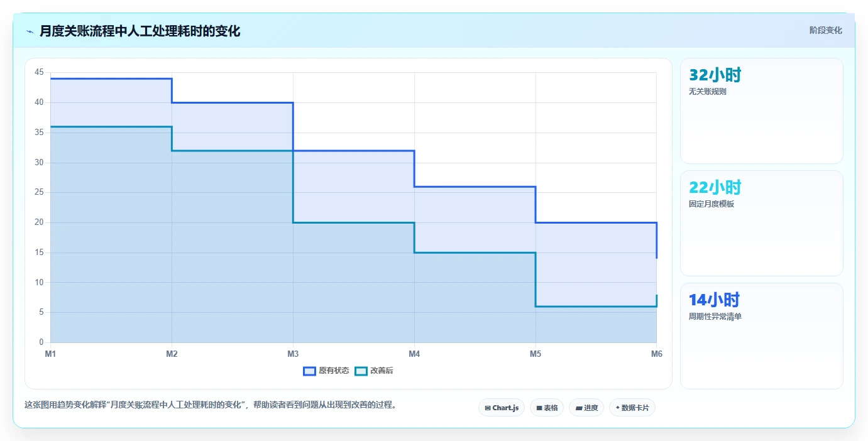Screen dimensions: 868x441
Task: Click the 固定月度模板 card caption
Action: pos(711,204)
